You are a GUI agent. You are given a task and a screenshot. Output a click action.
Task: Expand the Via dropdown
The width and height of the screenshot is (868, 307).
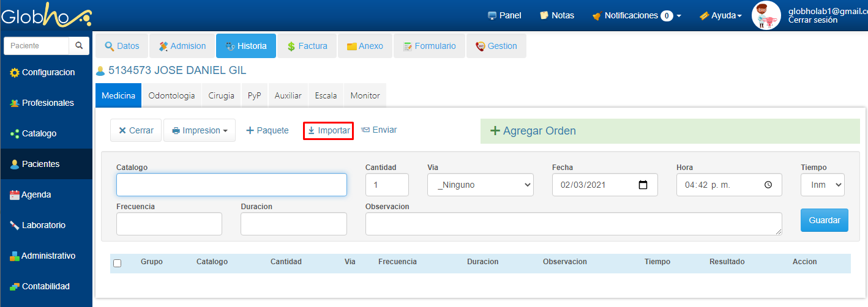click(480, 185)
